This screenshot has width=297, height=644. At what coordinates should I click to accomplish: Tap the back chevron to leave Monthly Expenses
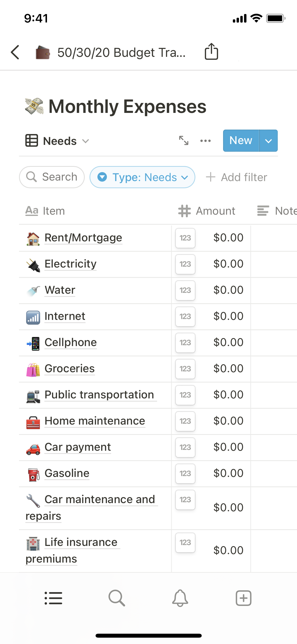coord(15,52)
